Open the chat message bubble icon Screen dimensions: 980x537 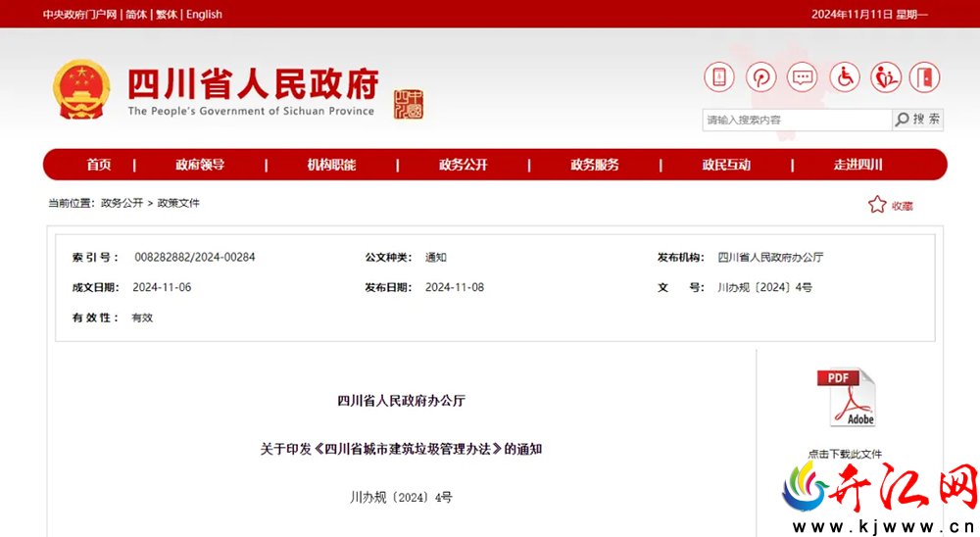803,77
